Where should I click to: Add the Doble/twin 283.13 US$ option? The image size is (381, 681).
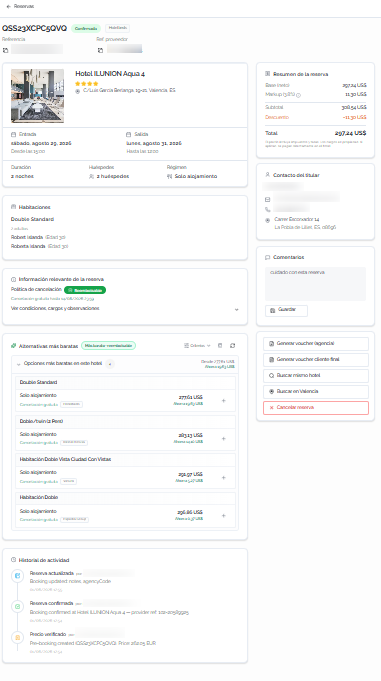pyautogui.click(x=224, y=439)
